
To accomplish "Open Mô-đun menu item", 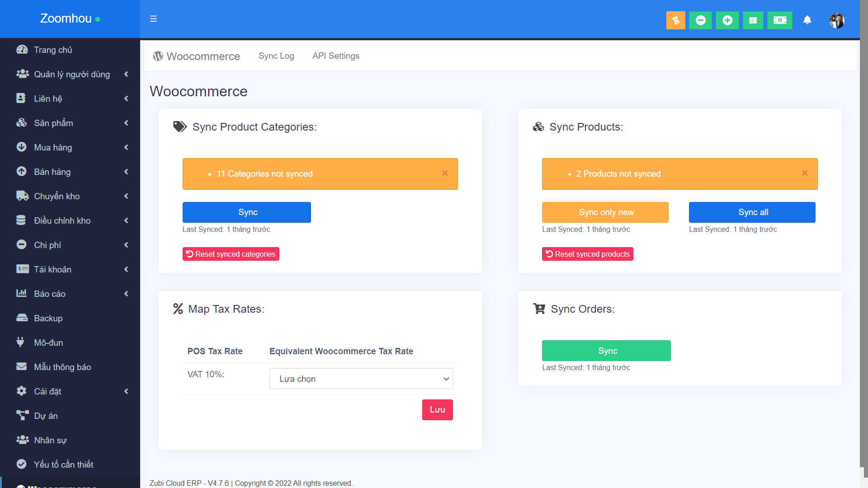I will click(70, 343).
